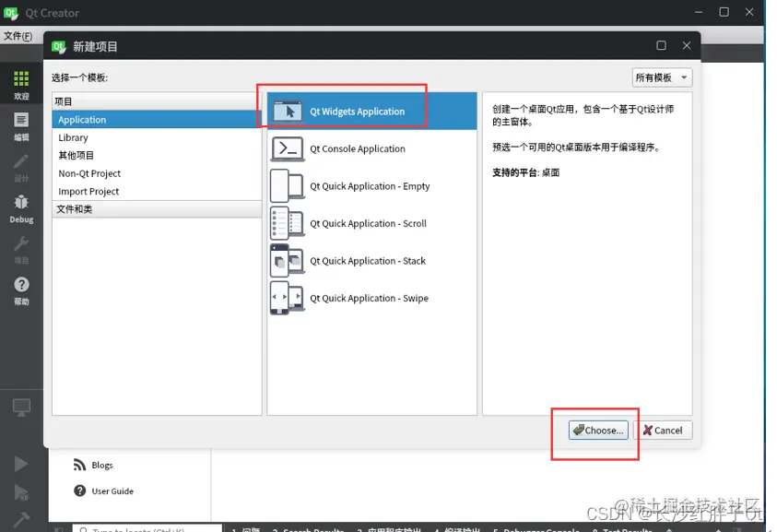Select Application in project list
The height and width of the screenshot is (532, 777).
pos(157,120)
